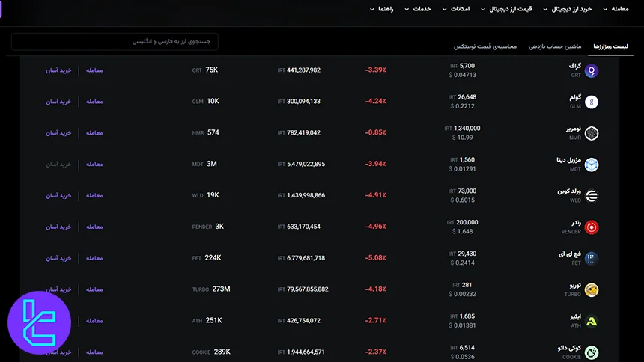Open the Measurable Data (MDT) coin icon
The height and width of the screenshot is (362, 644).
point(592,165)
